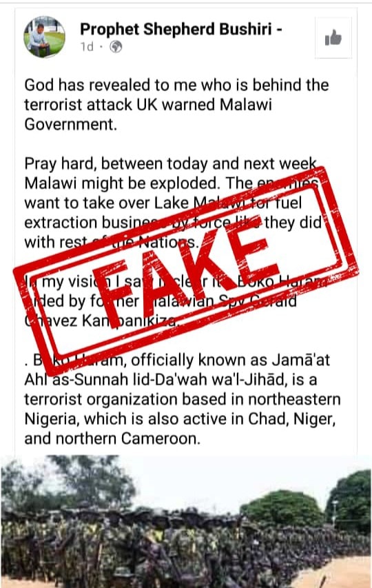Click the 'extraction' word in the post

tap(61, 223)
